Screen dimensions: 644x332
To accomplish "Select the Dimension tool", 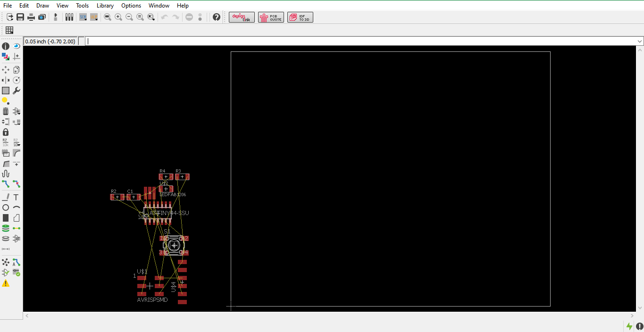I will pyautogui.click(x=6, y=249).
